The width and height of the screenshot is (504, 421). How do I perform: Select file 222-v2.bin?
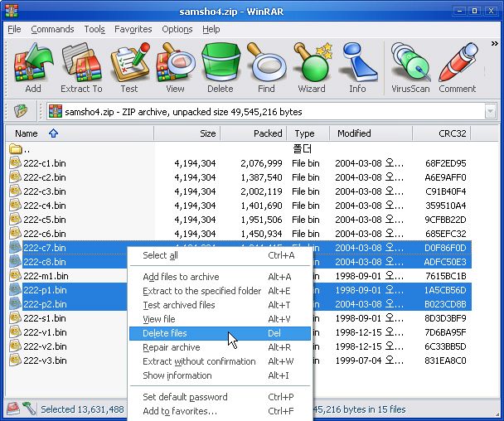point(45,346)
